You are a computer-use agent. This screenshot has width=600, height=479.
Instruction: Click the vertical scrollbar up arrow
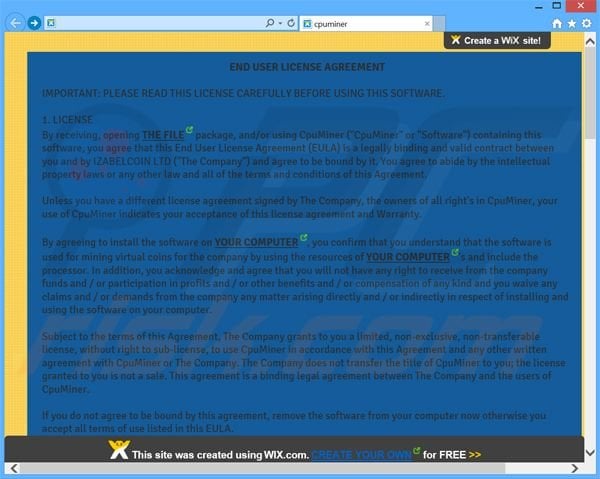pyautogui.click(x=590, y=41)
